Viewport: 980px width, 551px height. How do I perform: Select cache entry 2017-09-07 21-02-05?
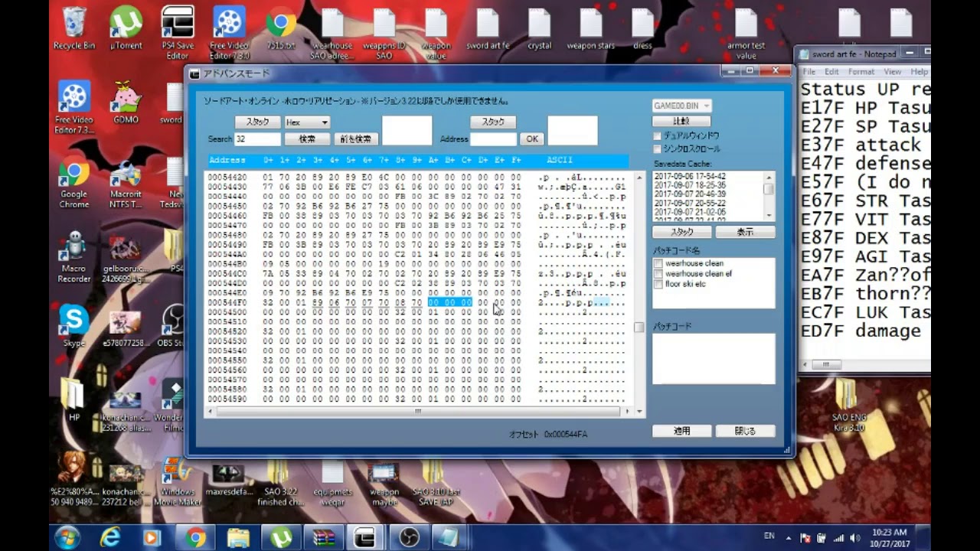click(x=690, y=212)
